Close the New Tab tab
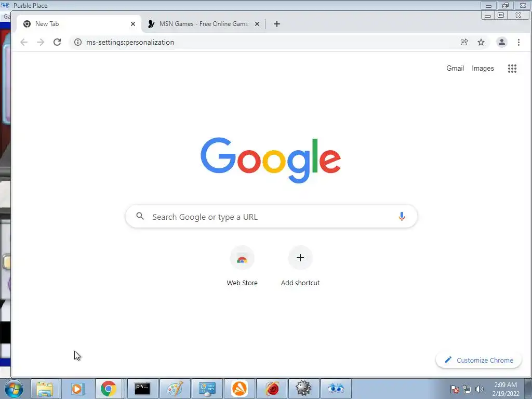532x399 pixels. point(133,24)
